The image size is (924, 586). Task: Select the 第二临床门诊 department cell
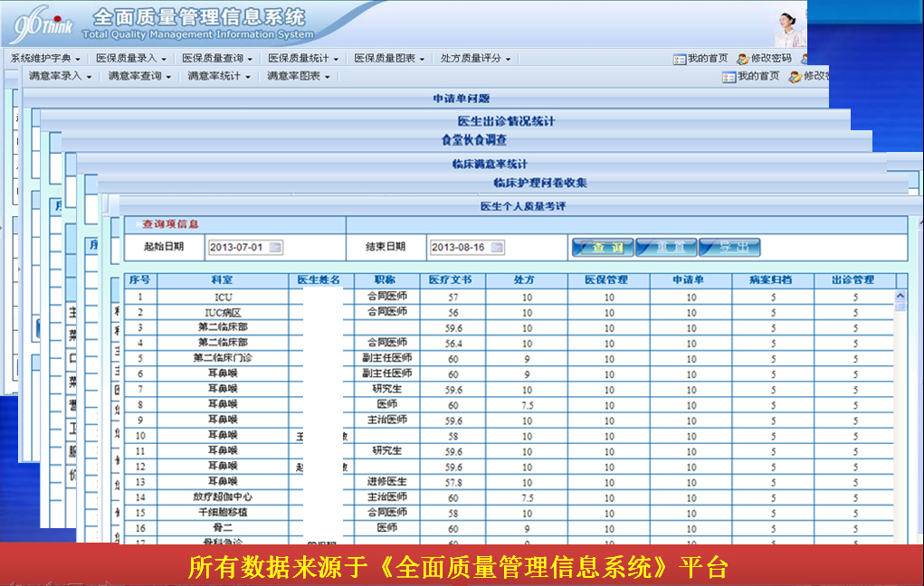[x=223, y=358]
